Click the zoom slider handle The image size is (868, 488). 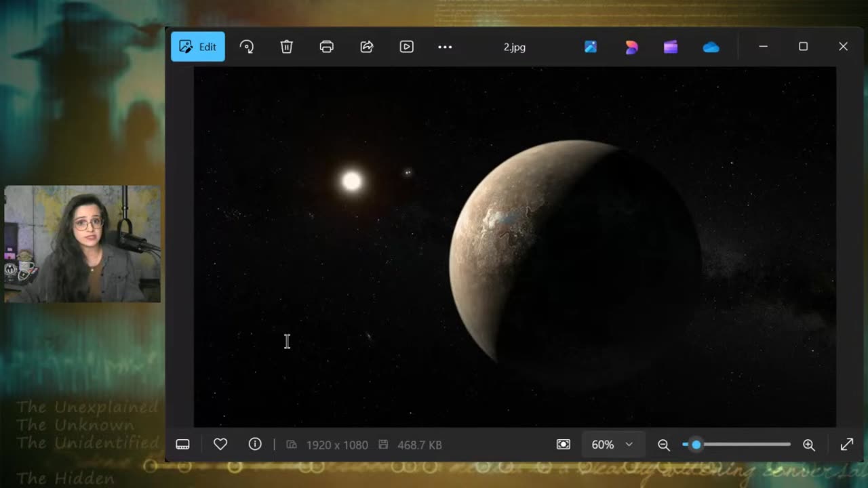tap(696, 445)
